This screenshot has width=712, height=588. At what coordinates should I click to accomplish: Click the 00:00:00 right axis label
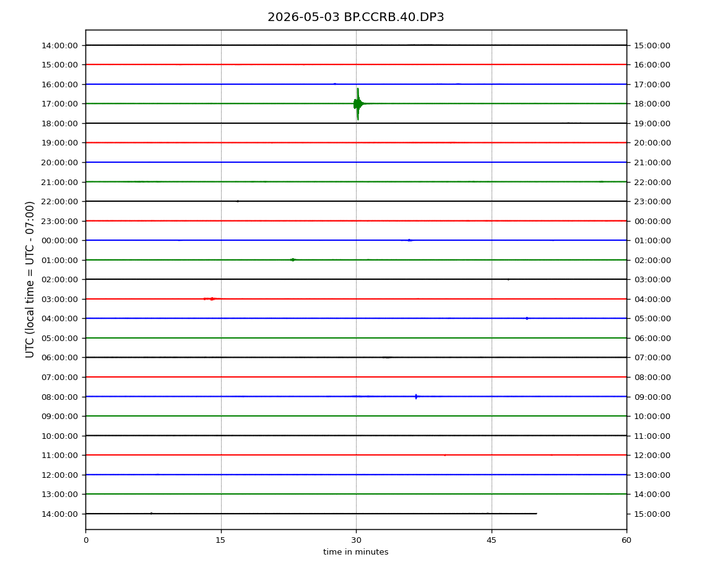point(652,221)
